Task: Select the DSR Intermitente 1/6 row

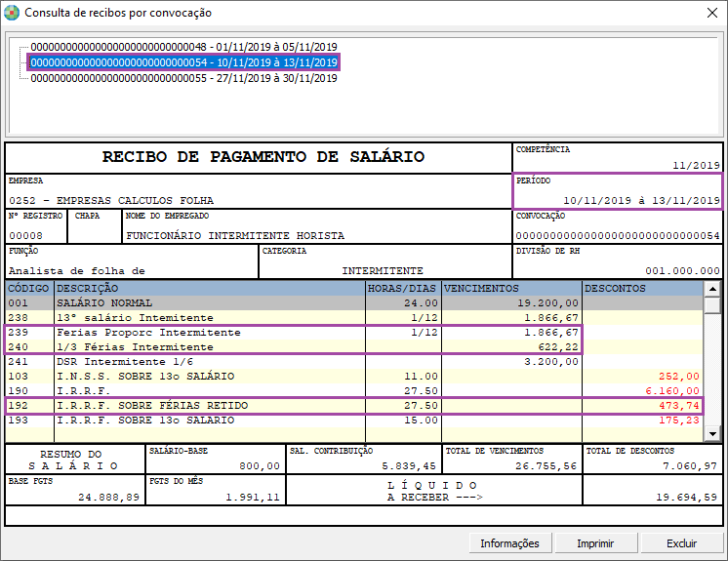Action: pyautogui.click(x=354, y=361)
